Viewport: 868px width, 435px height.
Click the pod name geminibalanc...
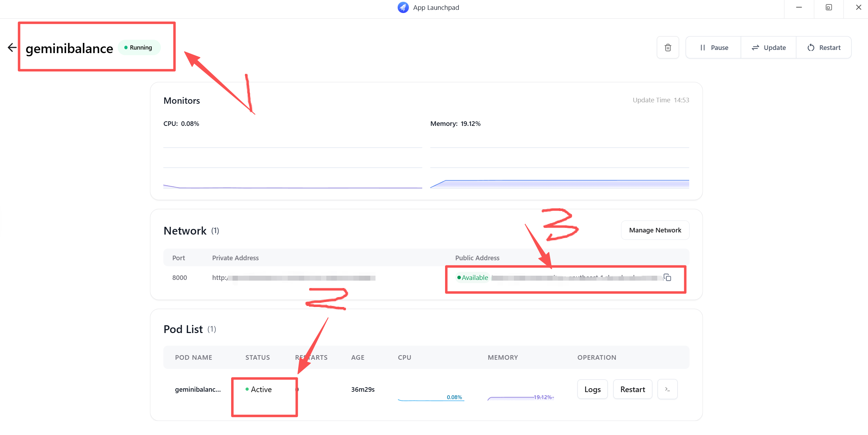[x=198, y=389]
